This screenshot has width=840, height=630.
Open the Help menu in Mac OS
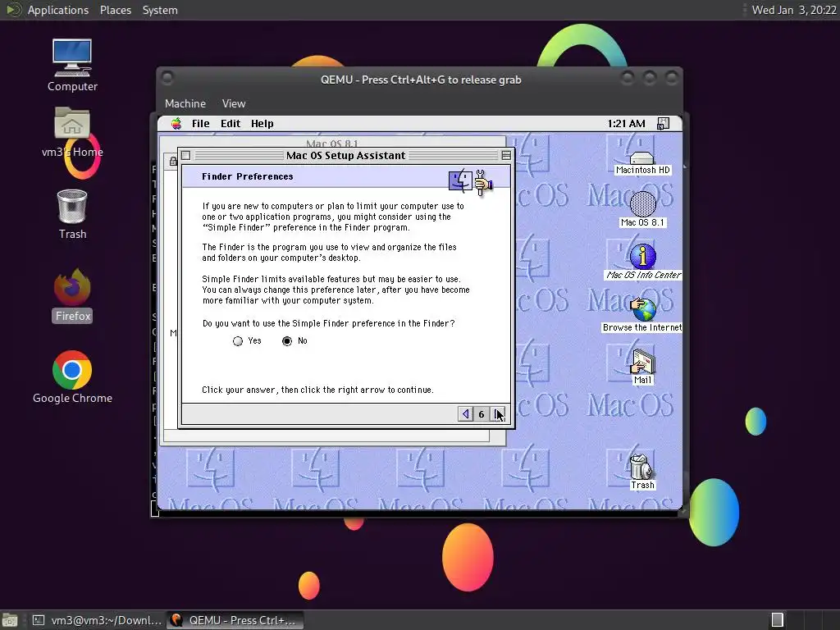262,124
